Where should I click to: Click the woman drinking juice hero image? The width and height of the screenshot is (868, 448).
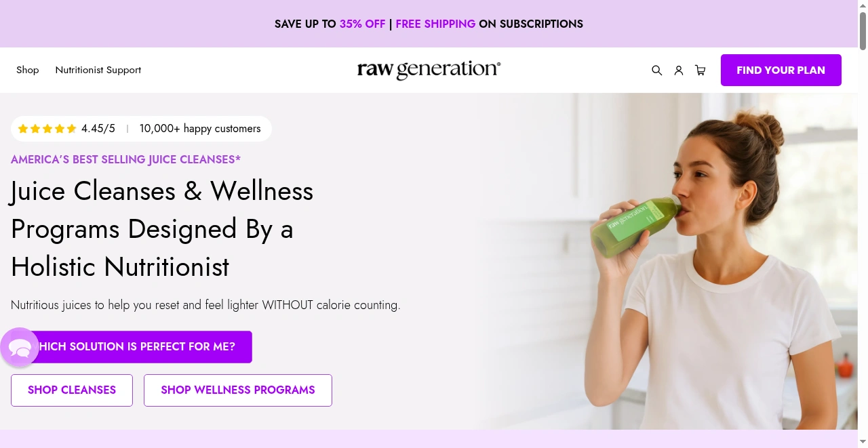[667, 262]
